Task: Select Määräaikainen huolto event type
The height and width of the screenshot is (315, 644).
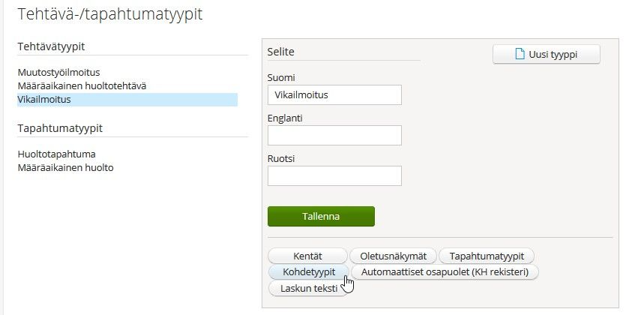Action: coord(65,167)
